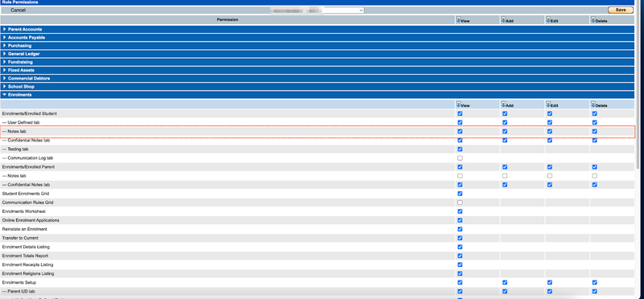This screenshot has height=299, width=644.
Task: Uncheck Delete for Enrolments/Enrolled Student
Action: coord(595,113)
